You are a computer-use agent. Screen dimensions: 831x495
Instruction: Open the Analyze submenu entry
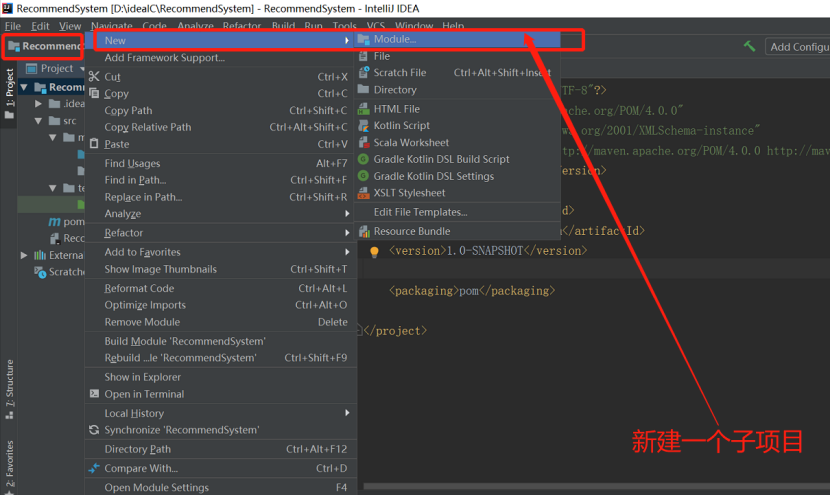coord(222,214)
